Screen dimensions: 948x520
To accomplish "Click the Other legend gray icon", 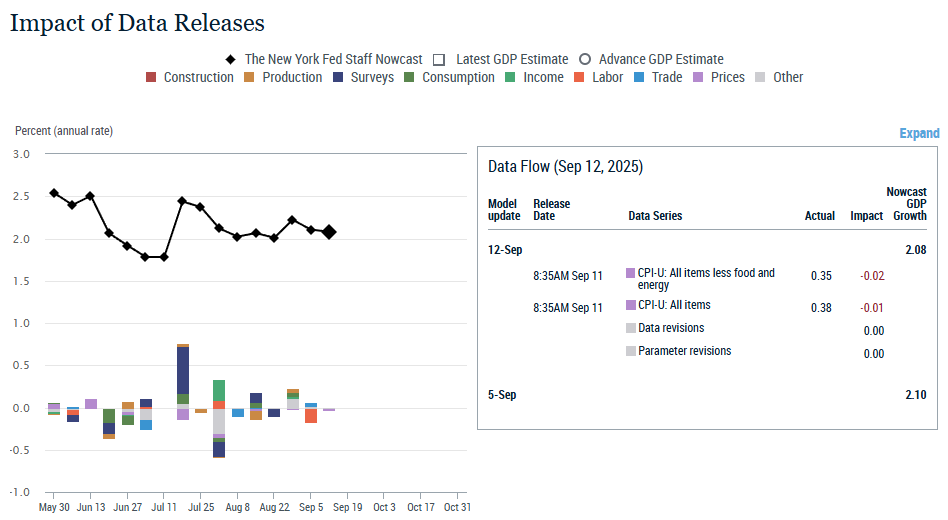I will pyautogui.click(x=761, y=78).
